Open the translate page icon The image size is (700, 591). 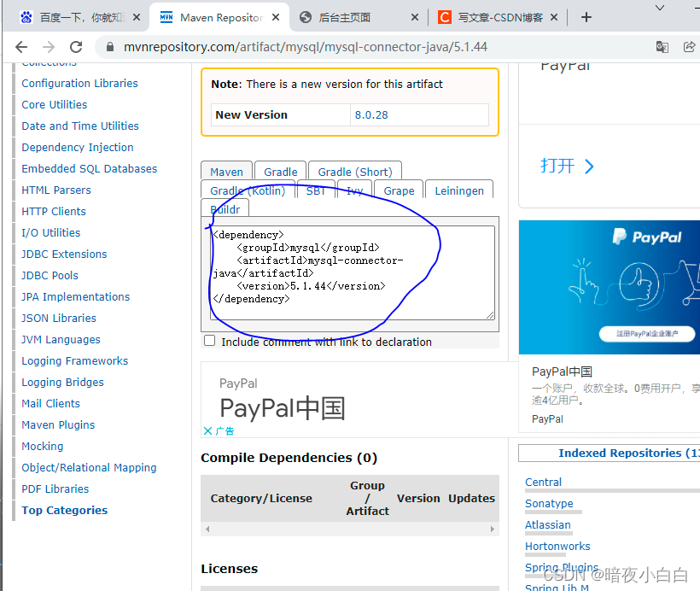(x=662, y=47)
